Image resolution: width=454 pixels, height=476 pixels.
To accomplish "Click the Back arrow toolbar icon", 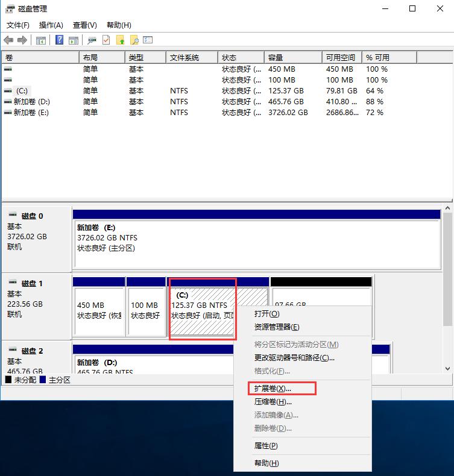I will tap(8, 40).
